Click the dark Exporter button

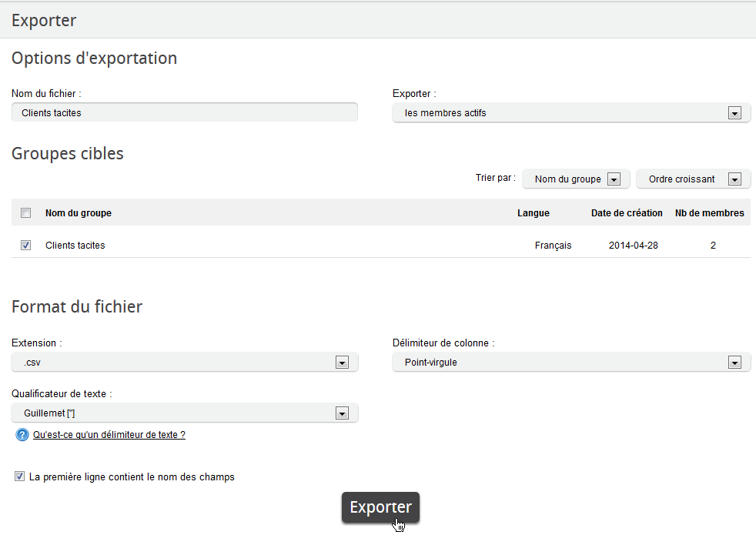pyautogui.click(x=380, y=507)
